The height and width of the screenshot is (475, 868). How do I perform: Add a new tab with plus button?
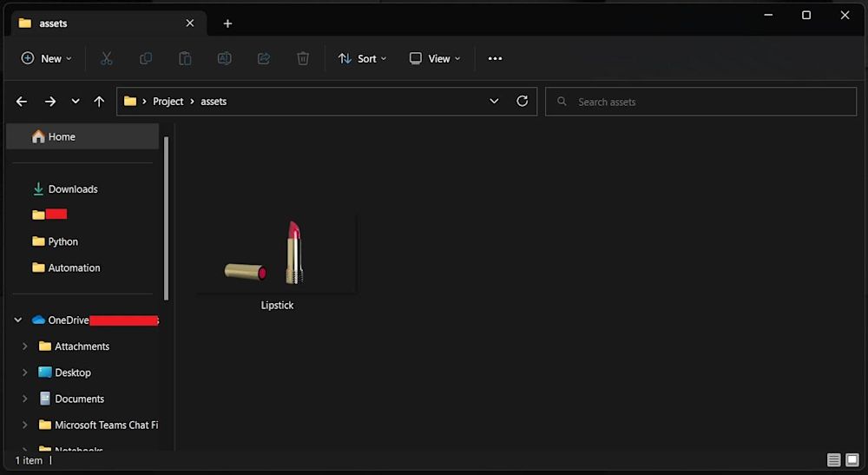(x=227, y=23)
